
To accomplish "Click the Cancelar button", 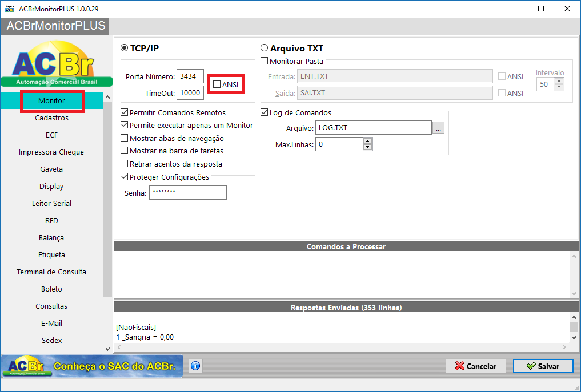I will (476, 366).
